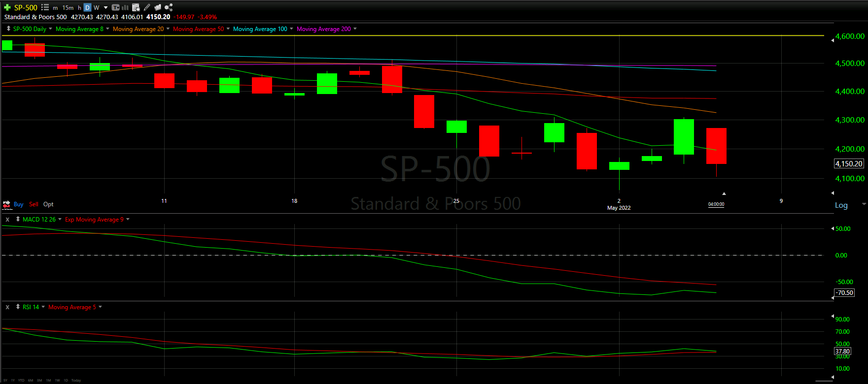The width and height of the screenshot is (868, 384).
Task: Click the Standard & Poors 500 name in the header
Action: pos(35,17)
